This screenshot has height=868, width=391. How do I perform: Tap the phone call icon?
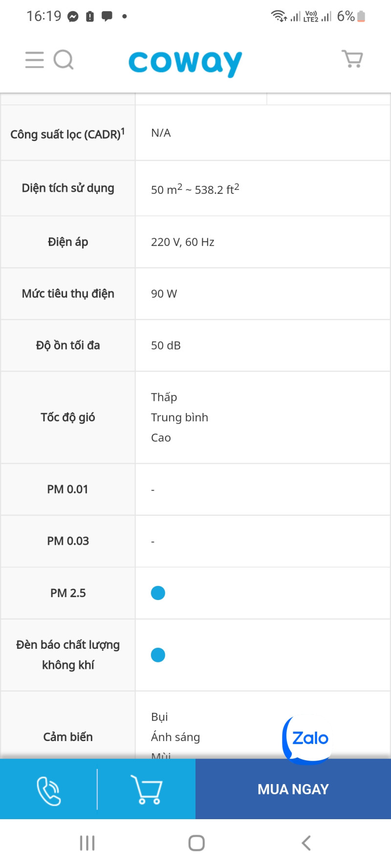pos(49,790)
